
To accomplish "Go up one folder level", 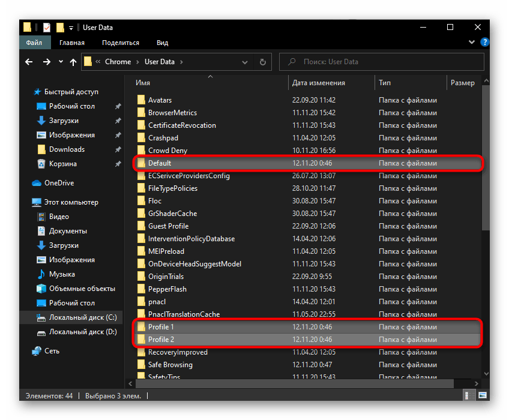I will (x=73, y=62).
